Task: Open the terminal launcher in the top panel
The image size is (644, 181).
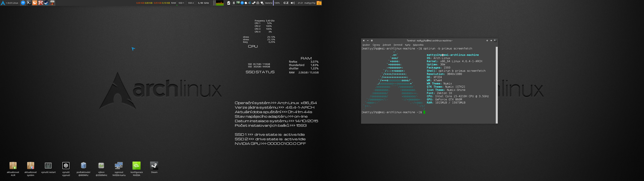Action: click(x=29, y=3)
